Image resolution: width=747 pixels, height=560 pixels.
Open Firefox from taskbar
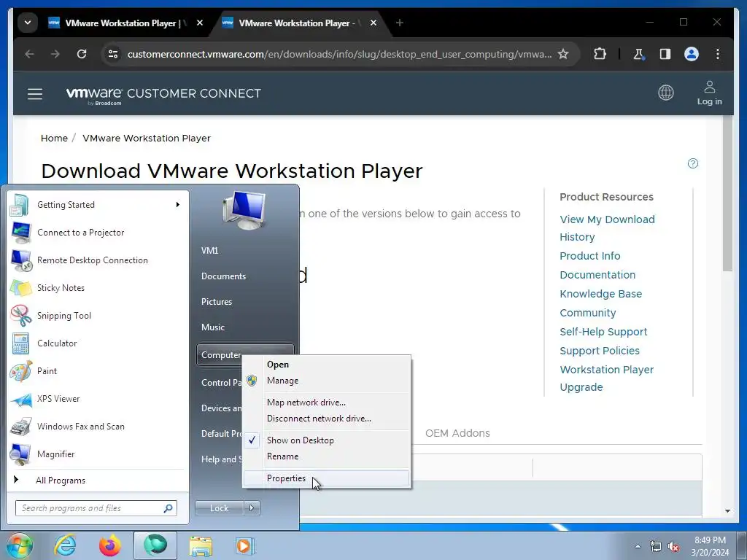coord(110,545)
